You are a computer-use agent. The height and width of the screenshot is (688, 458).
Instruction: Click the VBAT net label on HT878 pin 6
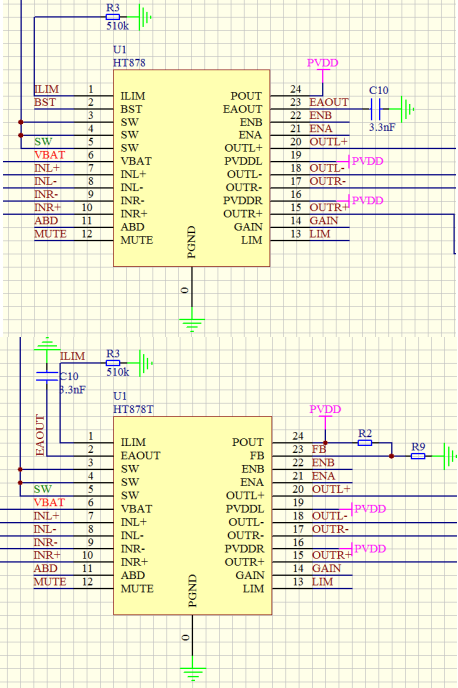pyautogui.click(x=50, y=155)
